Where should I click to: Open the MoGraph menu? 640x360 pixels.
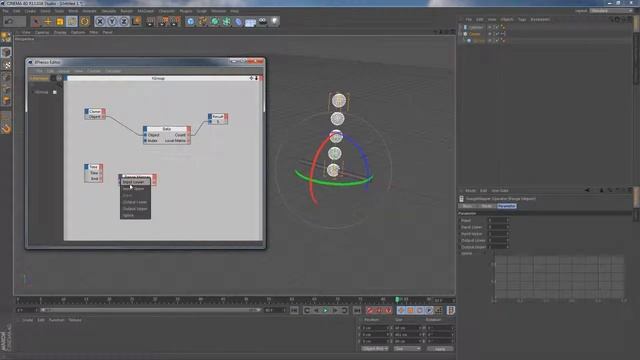145,11
